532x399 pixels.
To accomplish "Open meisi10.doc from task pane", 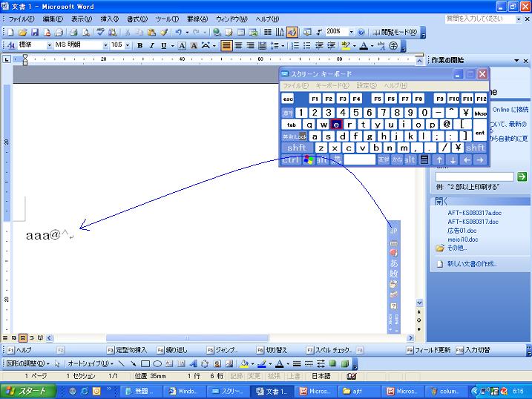I will [x=463, y=240].
